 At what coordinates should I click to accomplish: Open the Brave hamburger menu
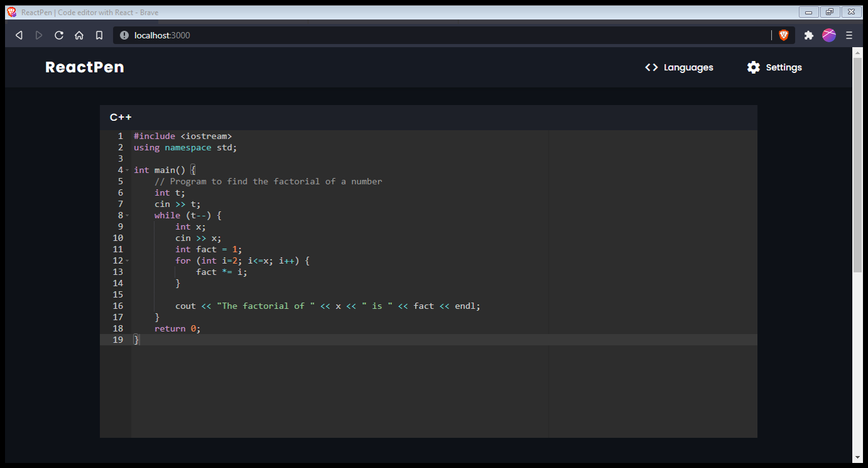tap(849, 35)
